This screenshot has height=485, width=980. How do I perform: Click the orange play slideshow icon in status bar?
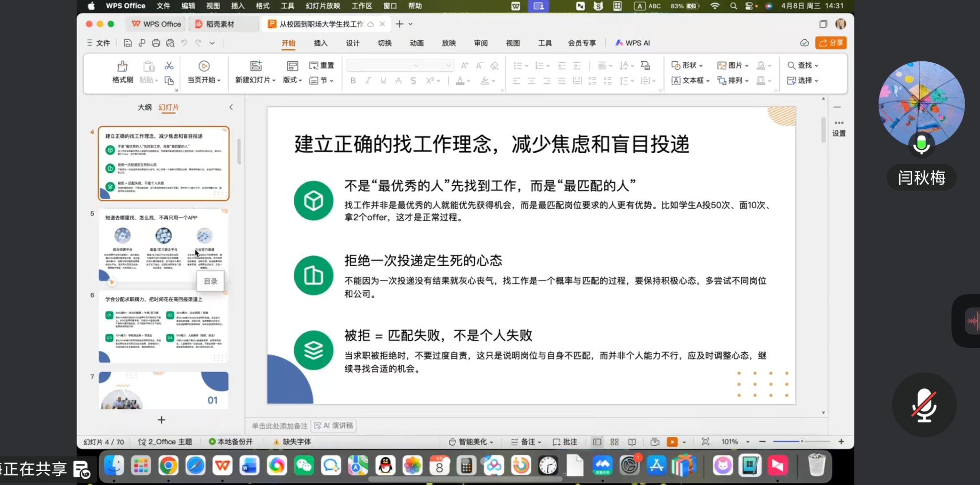(672, 442)
